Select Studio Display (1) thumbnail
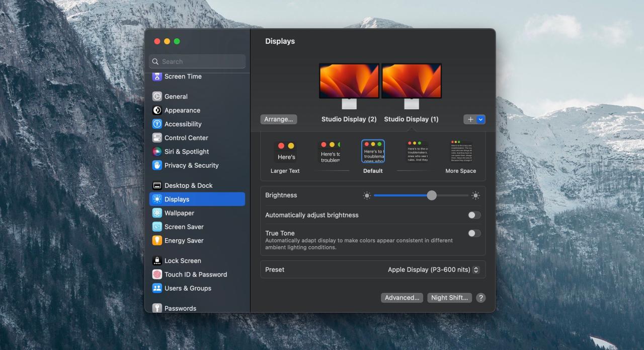The image size is (644, 350). coord(412,86)
